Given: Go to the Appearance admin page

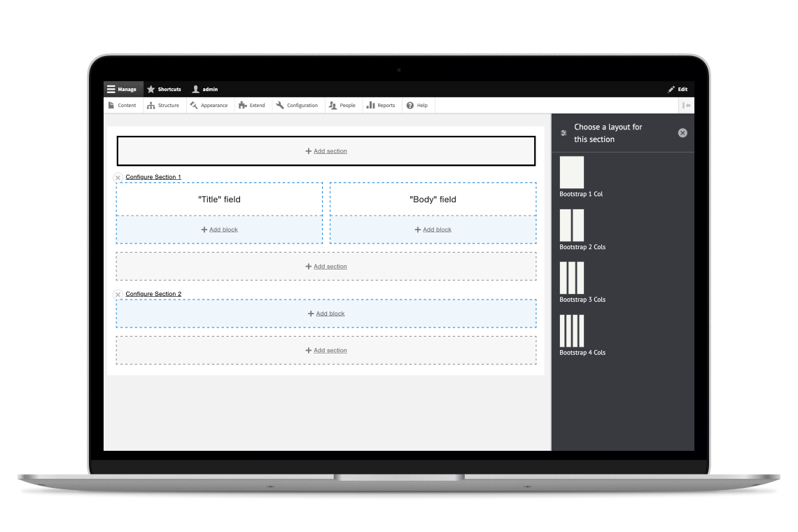Looking at the screenshot, I should coord(209,106).
